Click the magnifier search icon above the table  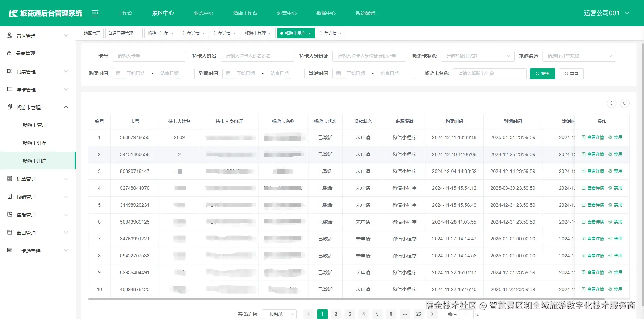pyautogui.click(x=612, y=103)
